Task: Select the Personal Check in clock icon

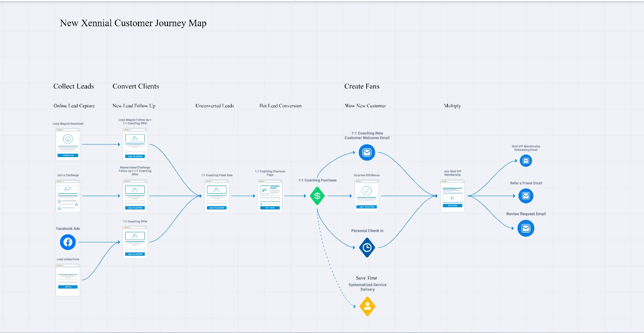Action: tap(367, 248)
